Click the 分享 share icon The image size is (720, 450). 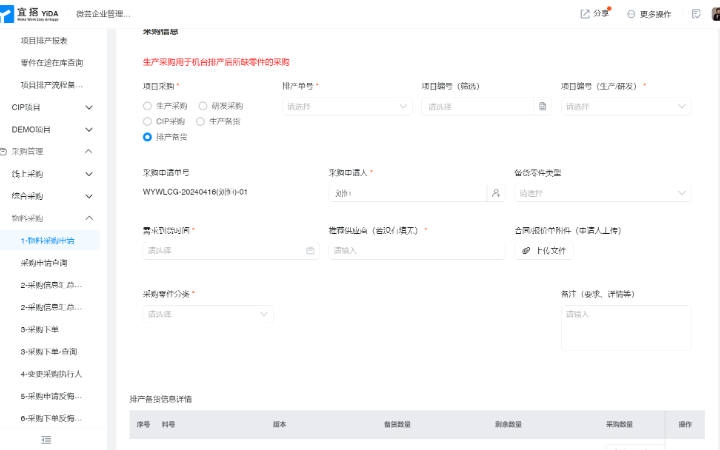click(x=585, y=14)
